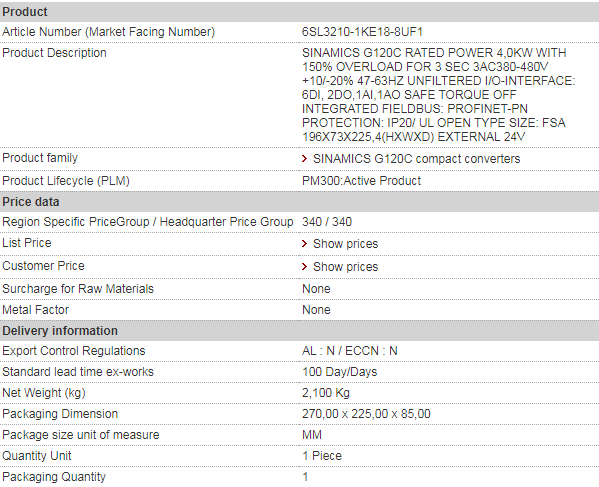Image resolution: width=599 pixels, height=487 pixels.
Task: Click the AL : N / ECCN : N value
Action: (x=350, y=351)
